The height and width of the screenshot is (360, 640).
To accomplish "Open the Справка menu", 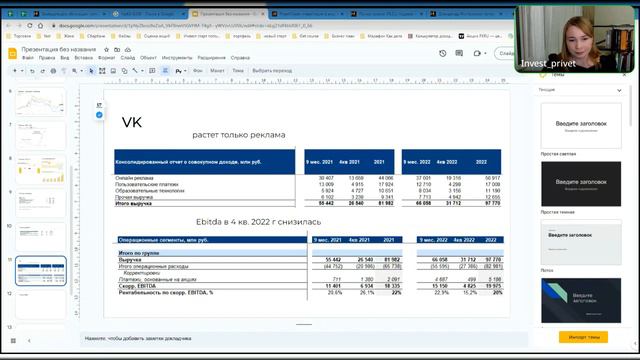I will [x=240, y=58].
